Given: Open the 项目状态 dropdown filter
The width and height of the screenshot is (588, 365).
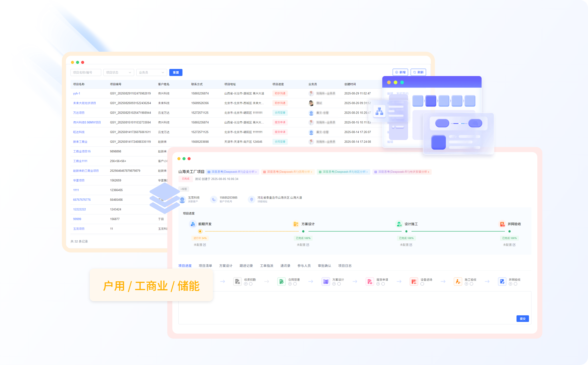Looking at the screenshot, I should [x=119, y=72].
